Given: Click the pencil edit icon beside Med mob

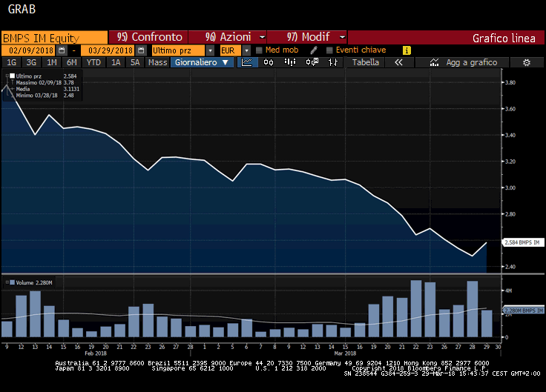Looking at the screenshot, I should [314, 50].
